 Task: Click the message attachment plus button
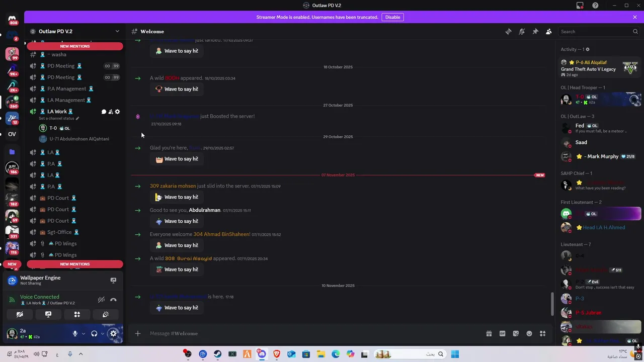point(137,333)
